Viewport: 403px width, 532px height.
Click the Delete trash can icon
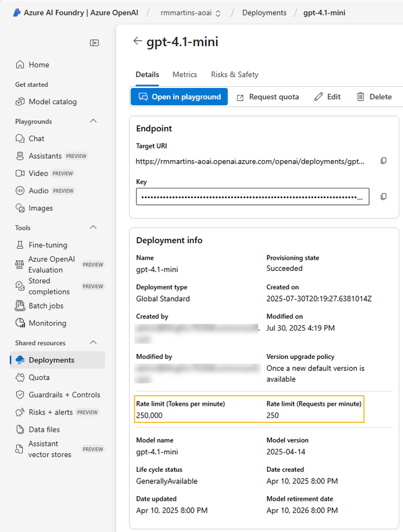click(x=361, y=97)
